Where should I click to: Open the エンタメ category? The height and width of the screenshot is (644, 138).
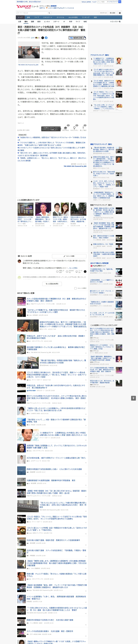(47, 21)
